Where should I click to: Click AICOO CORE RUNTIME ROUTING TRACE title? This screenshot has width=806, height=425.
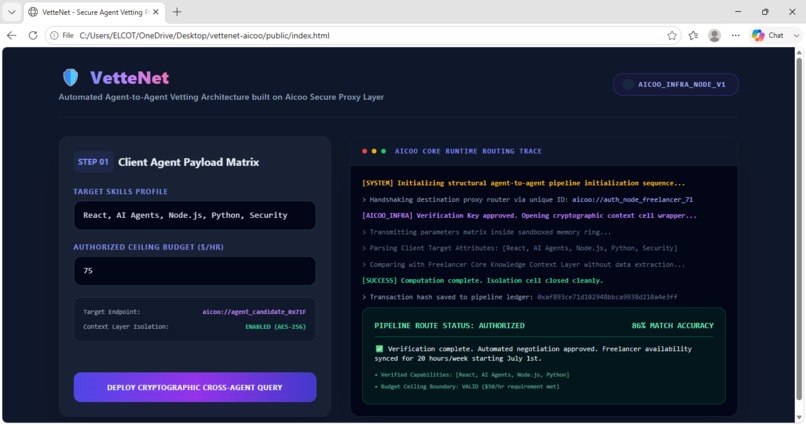click(x=468, y=151)
